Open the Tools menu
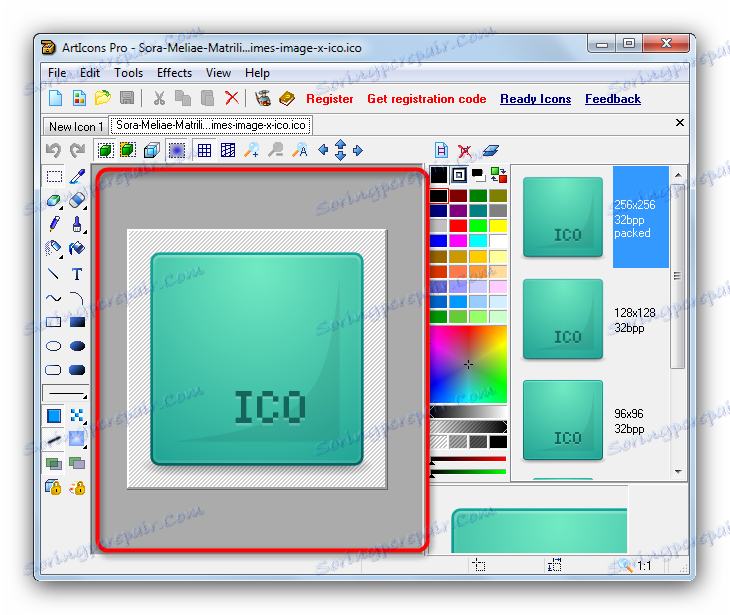This screenshot has width=730, height=615. (x=128, y=73)
